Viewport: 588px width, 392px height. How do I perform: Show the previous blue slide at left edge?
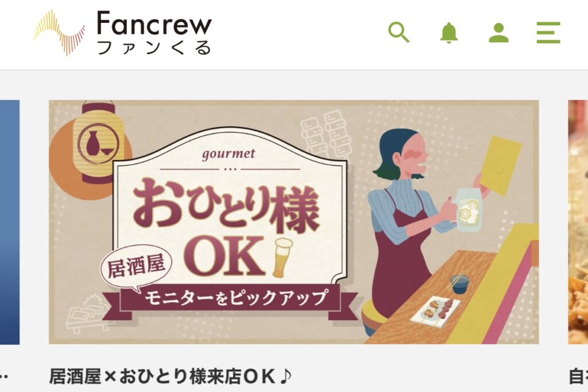pyautogui.click(x=10, y=222)
